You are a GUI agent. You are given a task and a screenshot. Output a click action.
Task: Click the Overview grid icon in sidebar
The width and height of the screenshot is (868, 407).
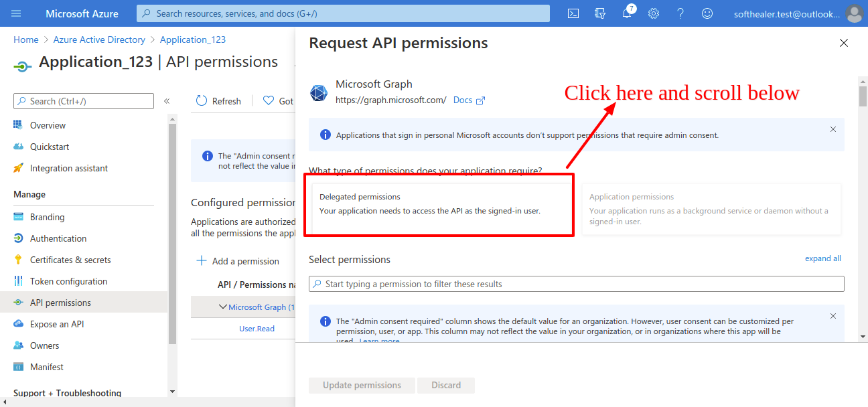pyautogui.click(x=18, y=125)
